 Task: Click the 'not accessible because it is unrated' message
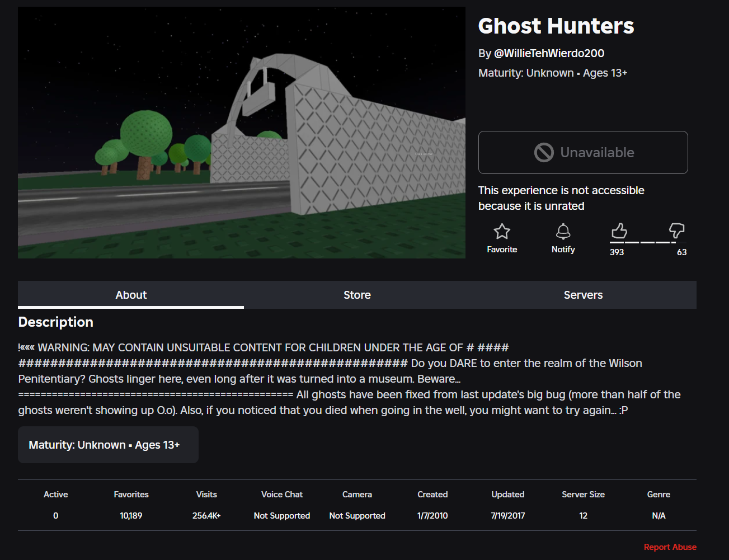(561, 198)
